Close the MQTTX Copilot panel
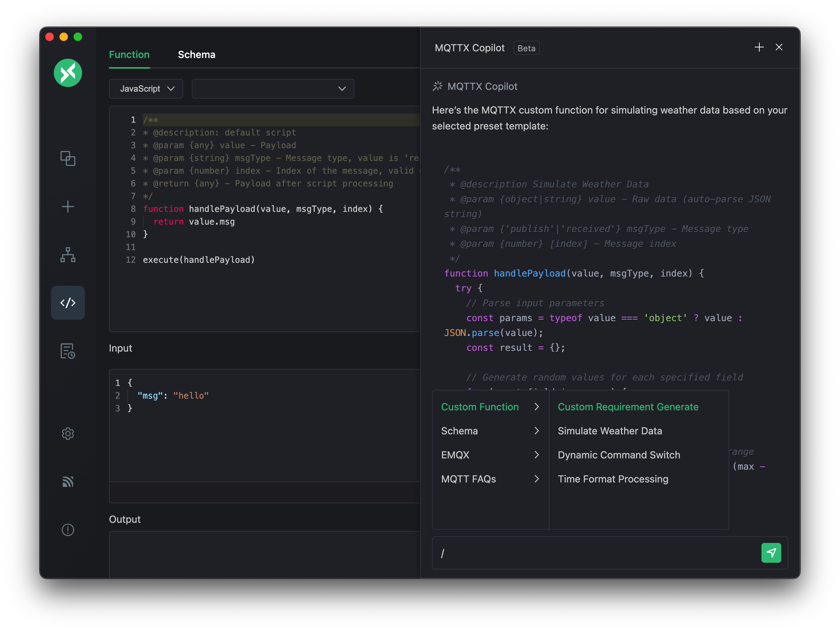840x631 pixels. coord(778,47)
